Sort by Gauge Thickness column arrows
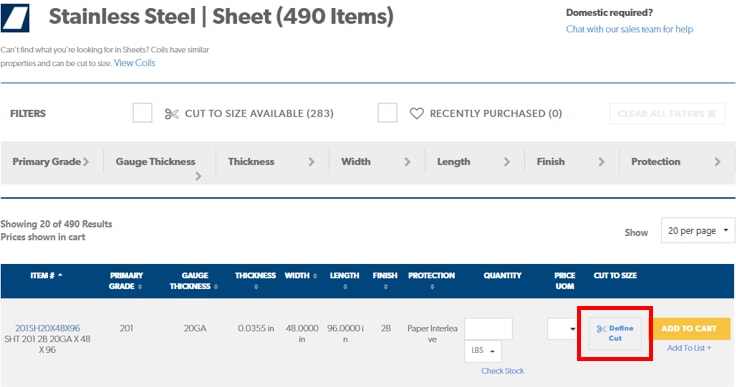This screenshot has width=736, height=387. pyautogui.click(x=216, y=286)
